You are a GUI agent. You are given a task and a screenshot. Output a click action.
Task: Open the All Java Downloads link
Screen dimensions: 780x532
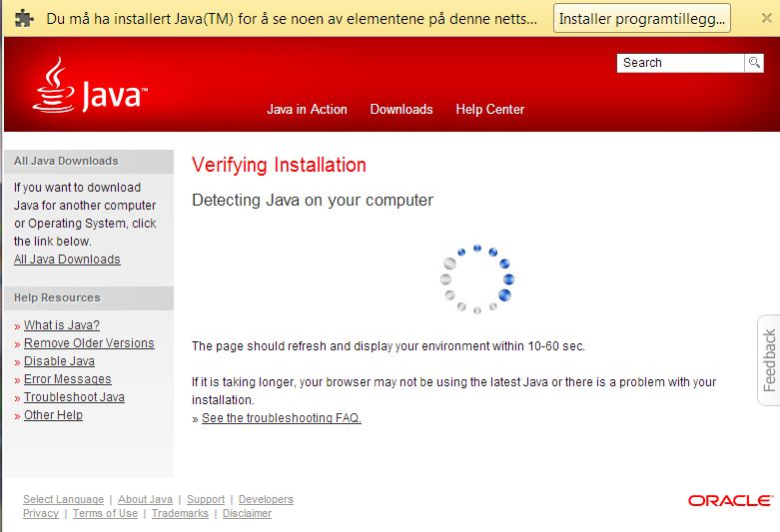pos(67,260)
